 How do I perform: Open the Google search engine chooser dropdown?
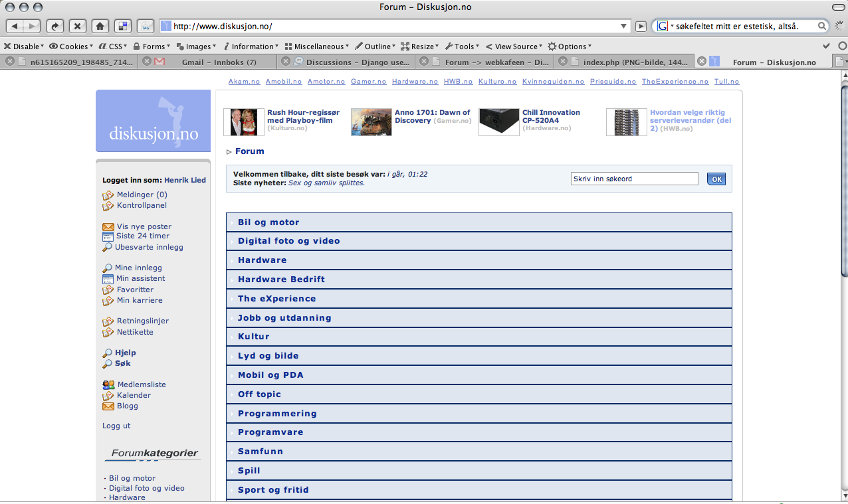pyautogui.click(x=665, y=27)
